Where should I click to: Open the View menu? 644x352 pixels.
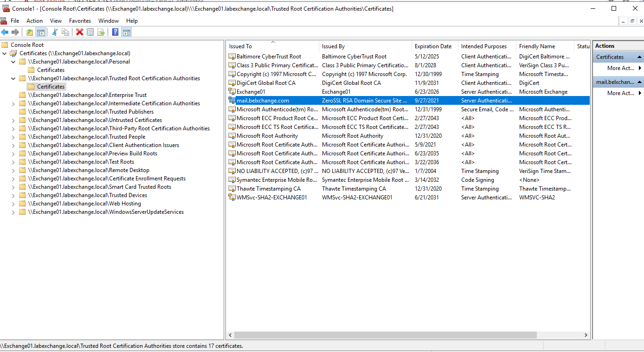[x=56, y=21]
